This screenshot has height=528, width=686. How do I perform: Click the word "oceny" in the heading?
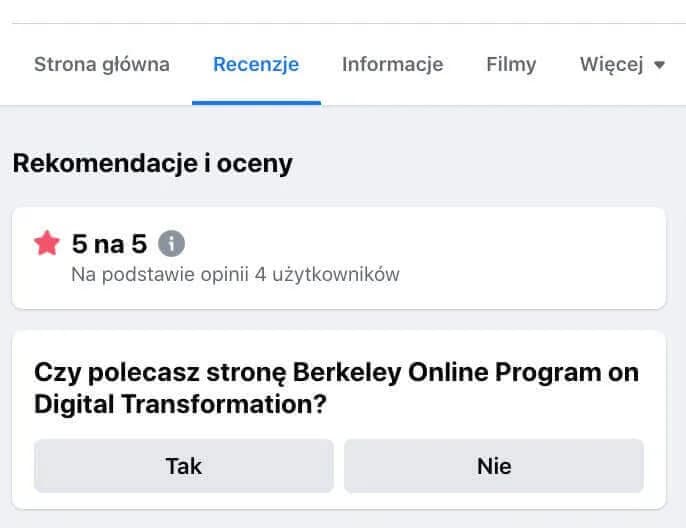tap(259, 163)
